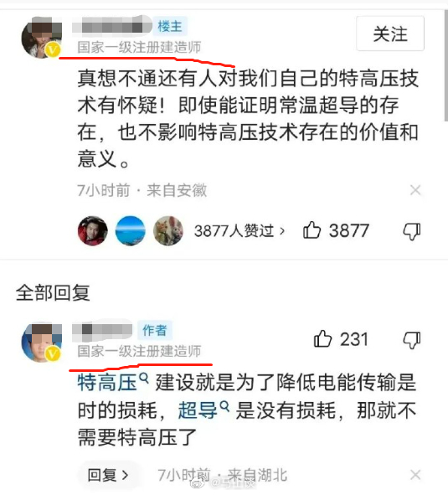Follow the poster with 关注 button

pos(390,34)
